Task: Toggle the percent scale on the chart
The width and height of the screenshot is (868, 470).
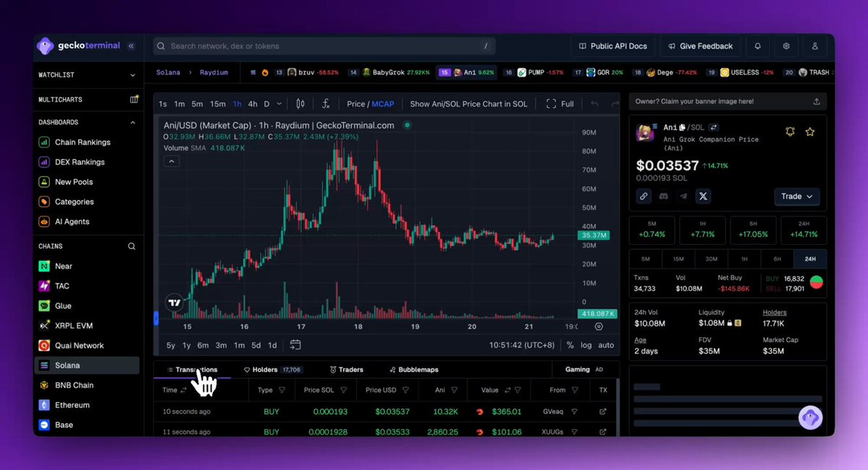Action: click(570, 345)
